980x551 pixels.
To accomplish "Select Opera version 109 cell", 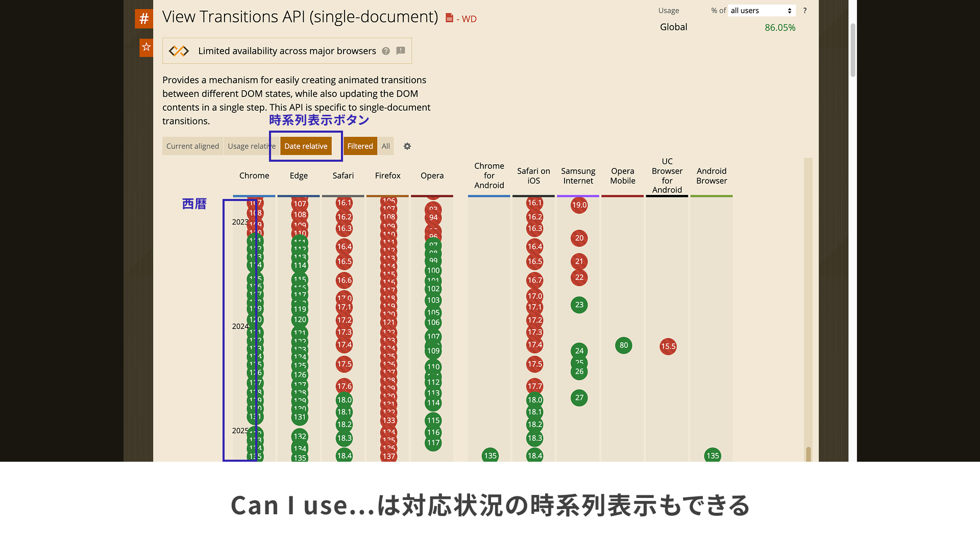I will pos(433,350).
